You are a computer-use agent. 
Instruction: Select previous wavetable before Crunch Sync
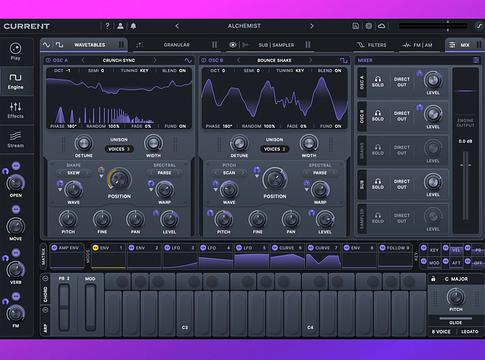pos(83,60)
